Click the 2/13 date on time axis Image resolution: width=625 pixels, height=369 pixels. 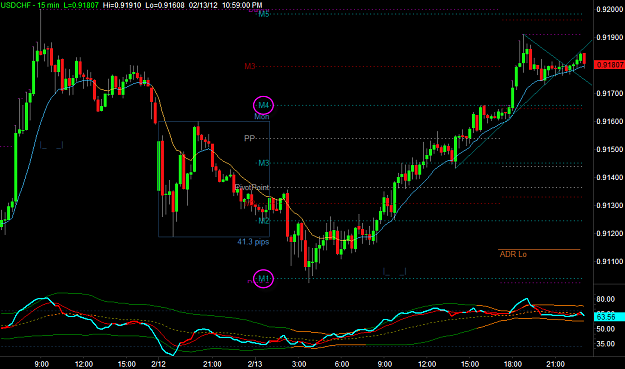click(x=255, y=364)
